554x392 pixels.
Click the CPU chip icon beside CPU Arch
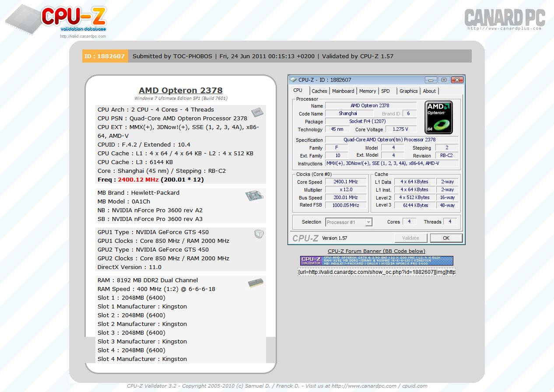click(257, 112)
